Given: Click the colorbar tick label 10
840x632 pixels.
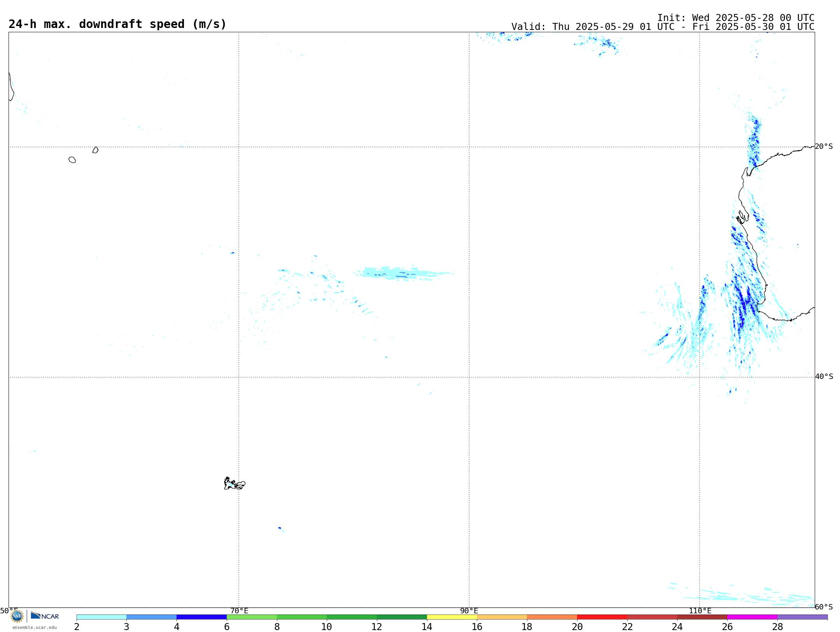Looking at the screenshot, I should pos(327,627).
